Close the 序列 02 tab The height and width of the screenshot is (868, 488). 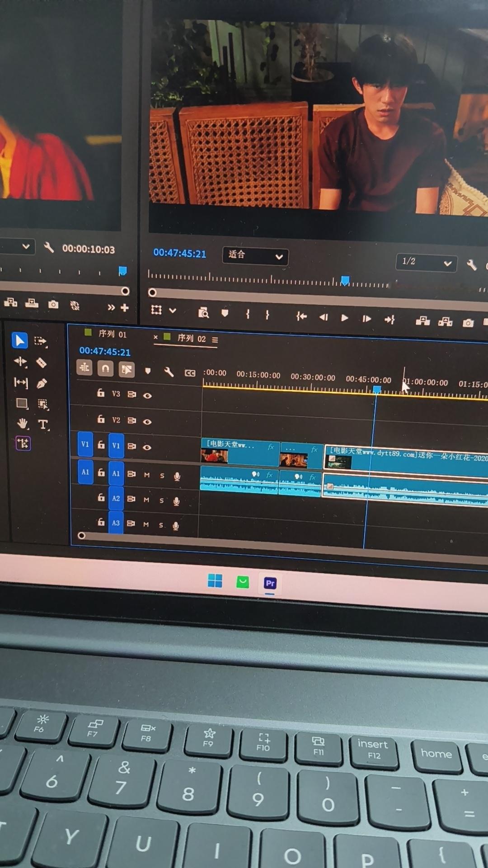click(155, 337)
